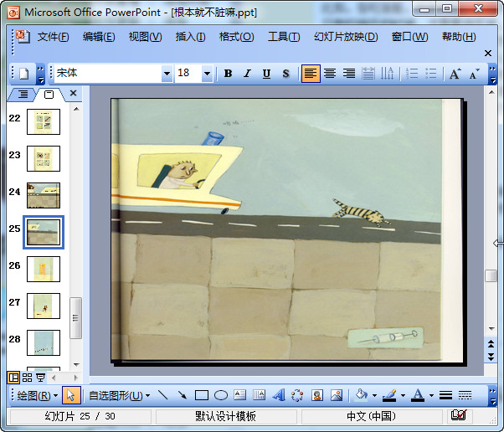Align text right
This screenshot has width=504, height=432.
coord(349,74)
